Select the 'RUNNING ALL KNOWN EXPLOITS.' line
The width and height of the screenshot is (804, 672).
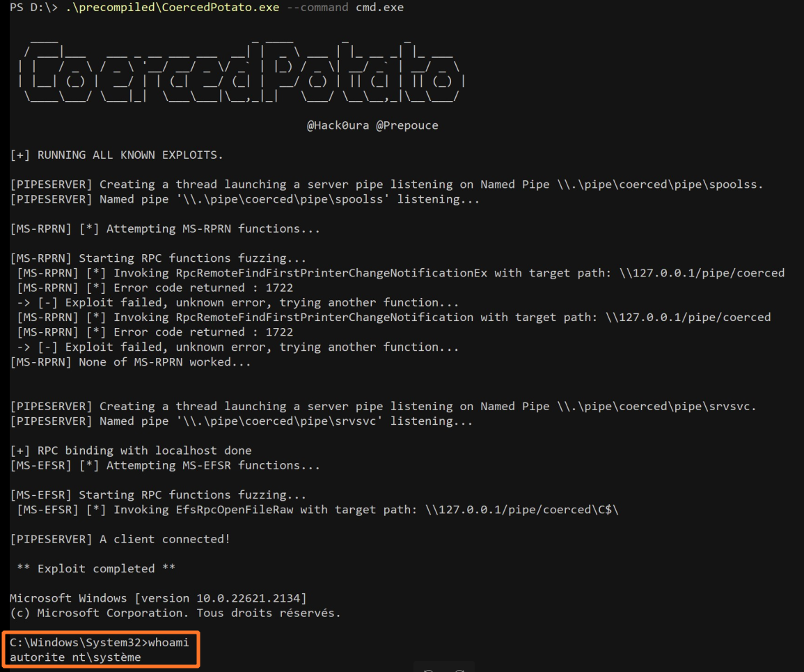point(117,155)
